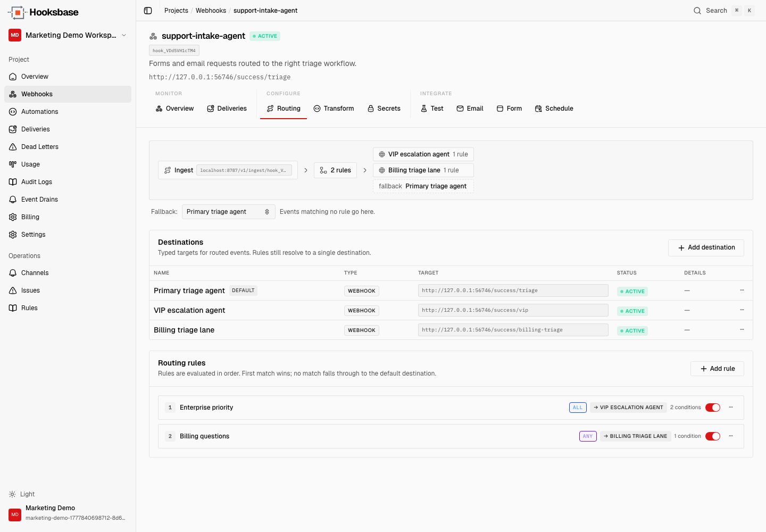
Task: Click the ingest URL chip in Ingest node
Action: coord(244,170)
